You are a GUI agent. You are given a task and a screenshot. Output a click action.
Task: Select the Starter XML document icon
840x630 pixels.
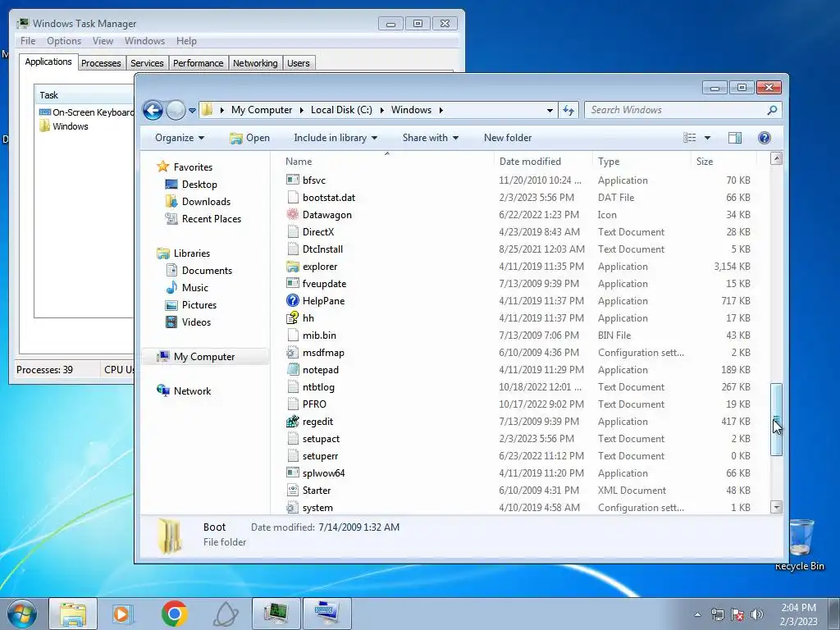coord(292,491)
